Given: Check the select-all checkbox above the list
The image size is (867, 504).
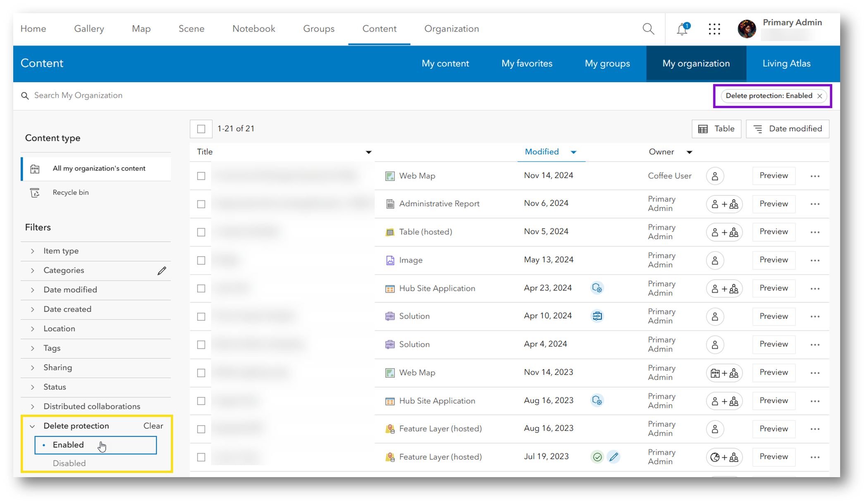Looking at the screenshot, I should pyautogui.click(x=201, y=128).
